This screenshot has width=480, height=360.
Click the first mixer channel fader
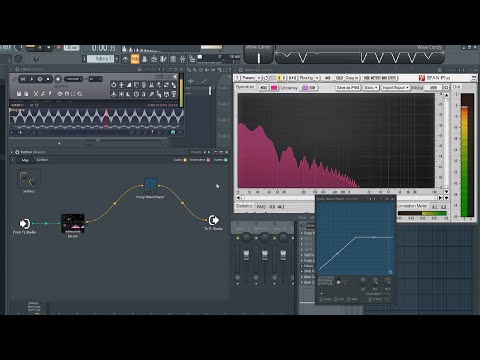246,255
